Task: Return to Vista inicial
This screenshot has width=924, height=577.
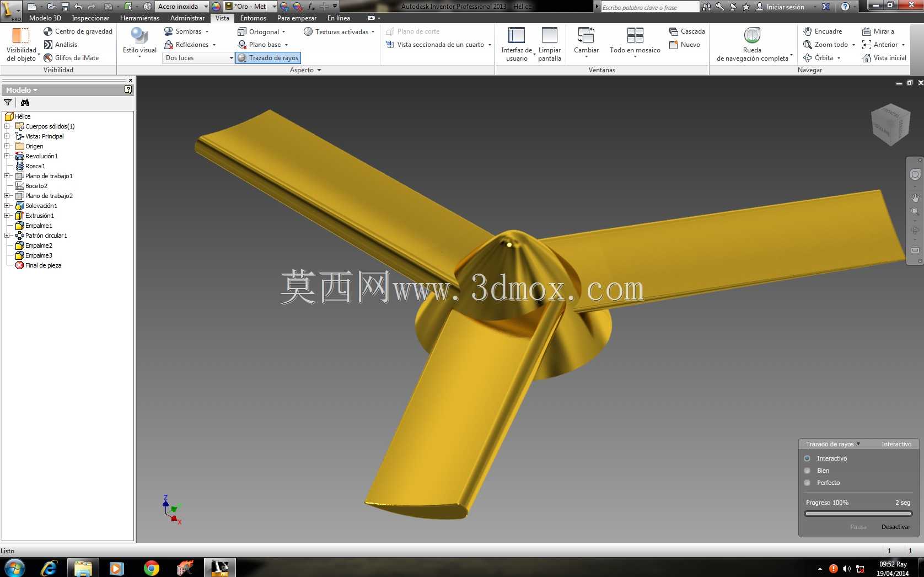Action: [884, 58]
